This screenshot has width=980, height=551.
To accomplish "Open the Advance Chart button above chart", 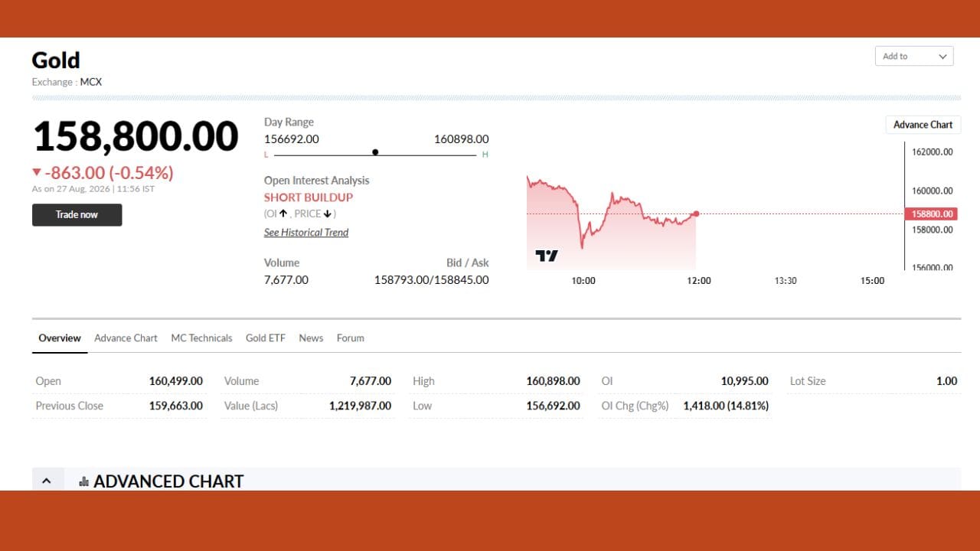I will (923, 125).
